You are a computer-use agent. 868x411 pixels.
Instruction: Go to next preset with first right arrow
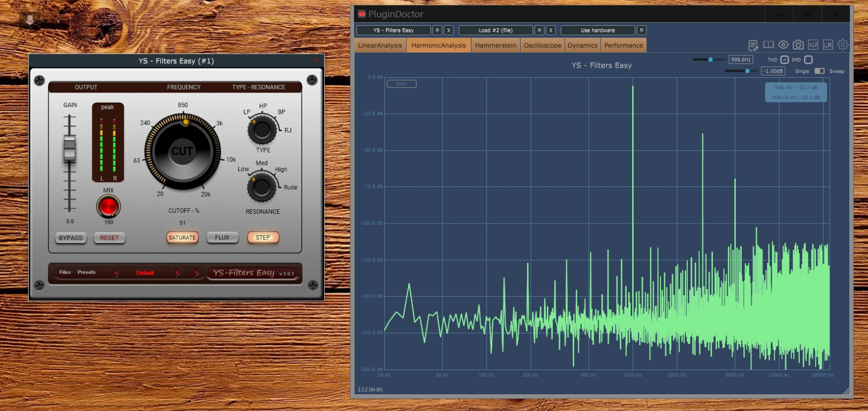click(177, 273)
